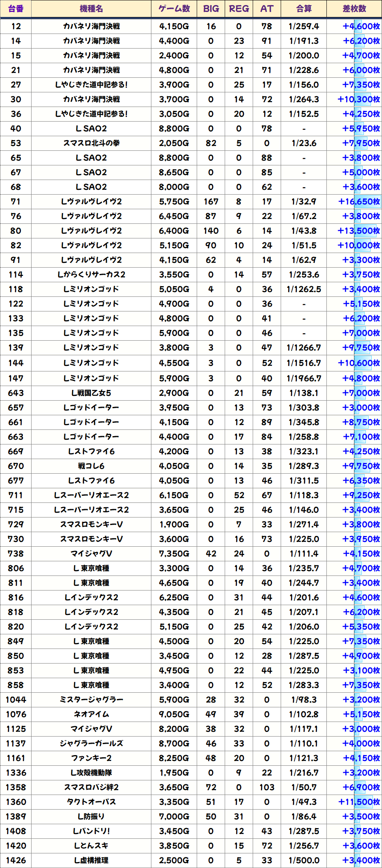Click the 9,050G game count
The width and height of the screenshot is (382, 868).
click(174, 714)
